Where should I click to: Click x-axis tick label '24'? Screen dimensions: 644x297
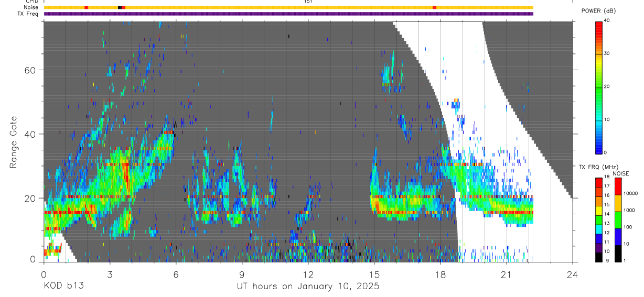573,274
